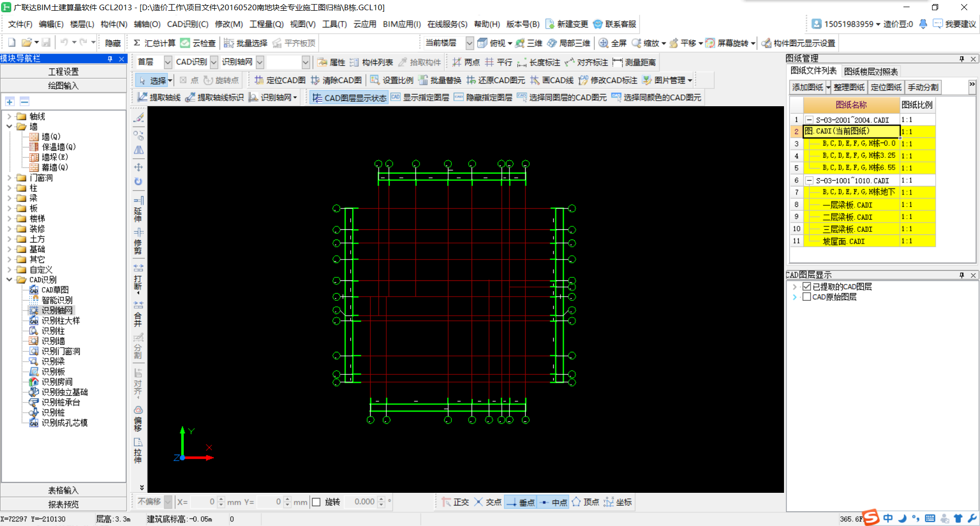Toggle 垂点 perpendicular snap
The width and height of the screenshot is (980, 526).
pos(521,502)
